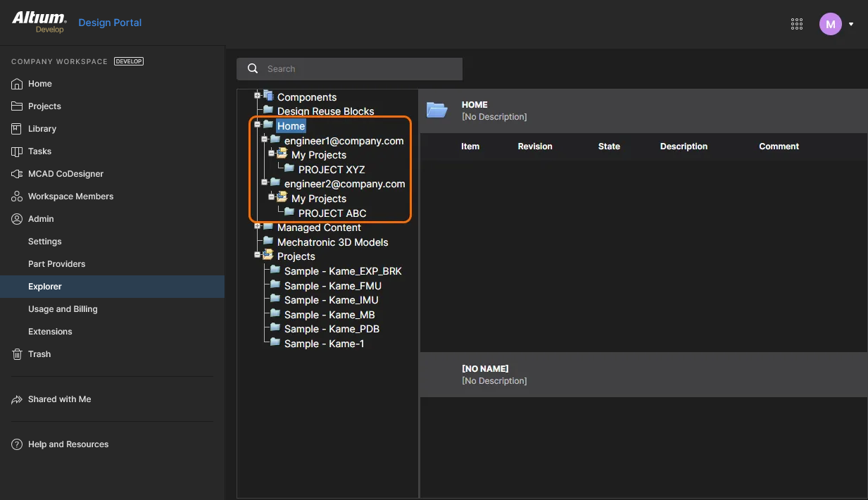Click the apps grid icon
868x500 pixels.
(x=797, y=24)
